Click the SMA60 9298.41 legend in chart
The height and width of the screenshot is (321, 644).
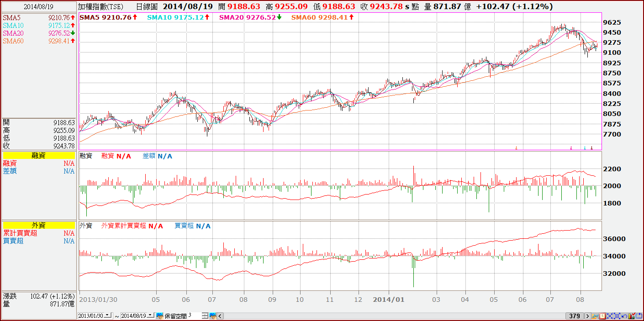coord(322,17)
